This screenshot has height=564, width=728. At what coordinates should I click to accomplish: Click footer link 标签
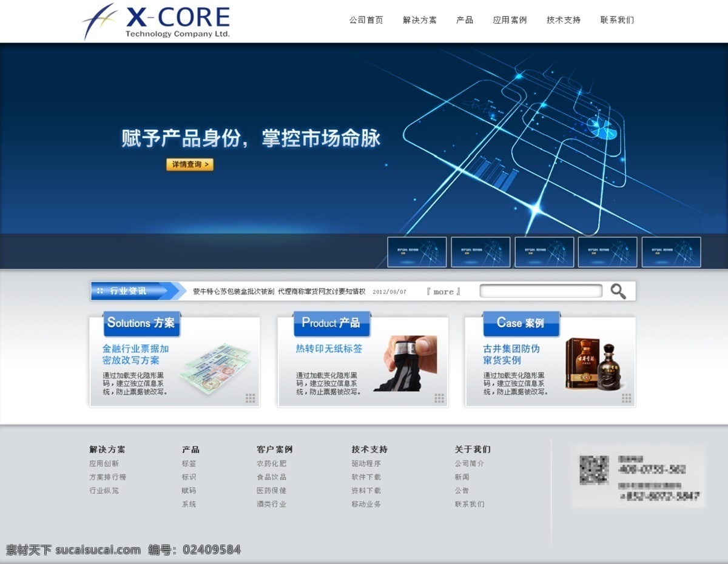point(189,463)
